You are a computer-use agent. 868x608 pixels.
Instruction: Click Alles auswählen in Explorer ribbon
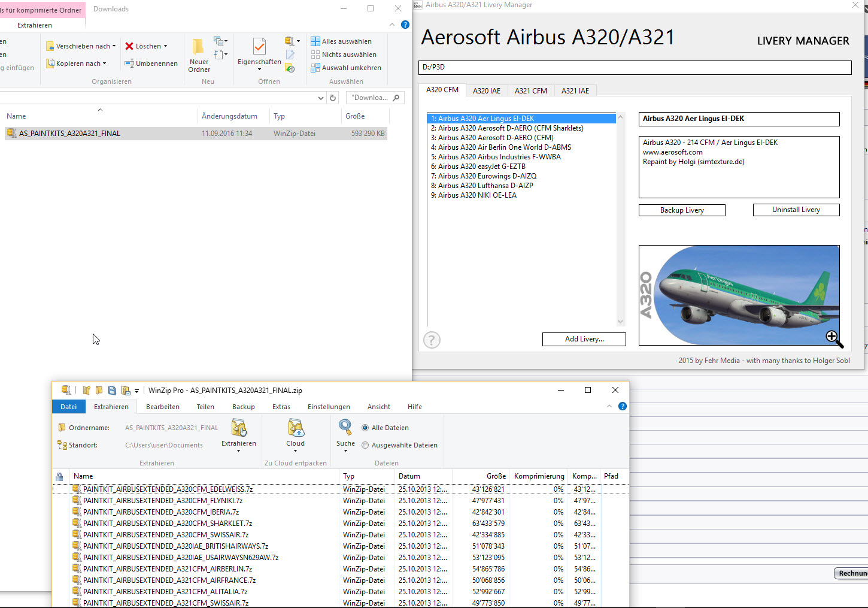point(341,41)
